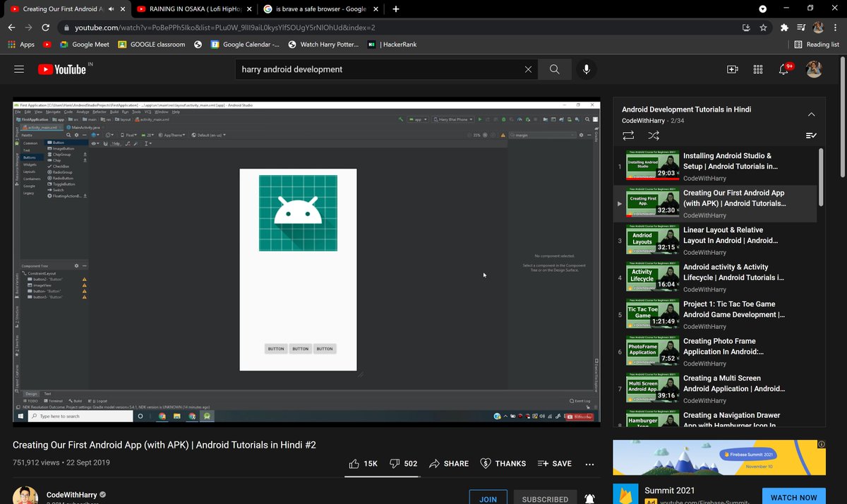Dislike the video with thumbs down 502
Viewport: 847px width, 504px height.
pyautogui.click(x=404, y=464)
